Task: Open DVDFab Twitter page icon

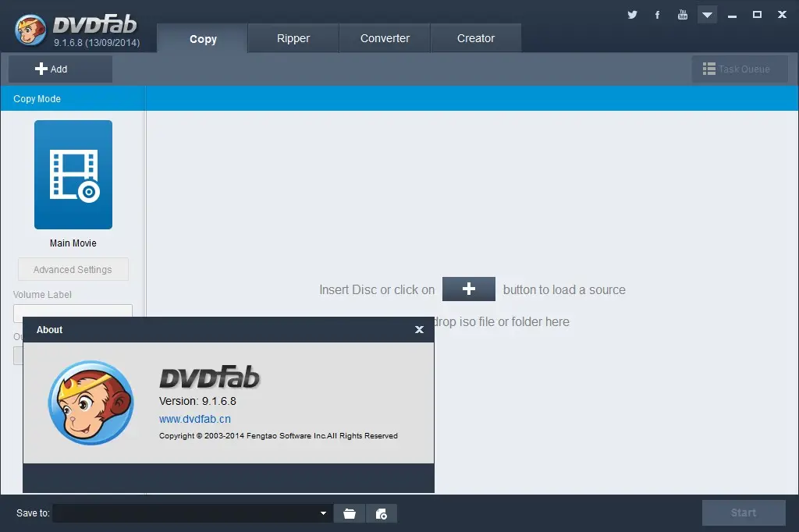Action: pos(632,15)
